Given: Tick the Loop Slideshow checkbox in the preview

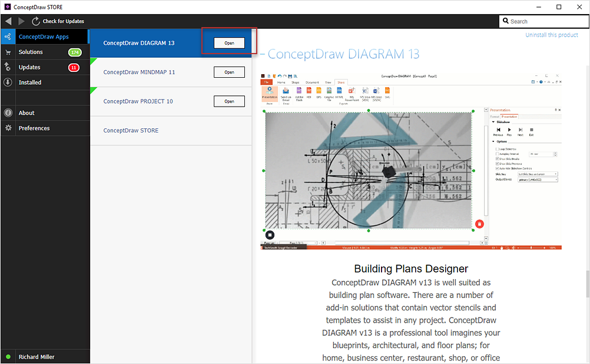Looking at the screenshot, I should pos(497,149).
